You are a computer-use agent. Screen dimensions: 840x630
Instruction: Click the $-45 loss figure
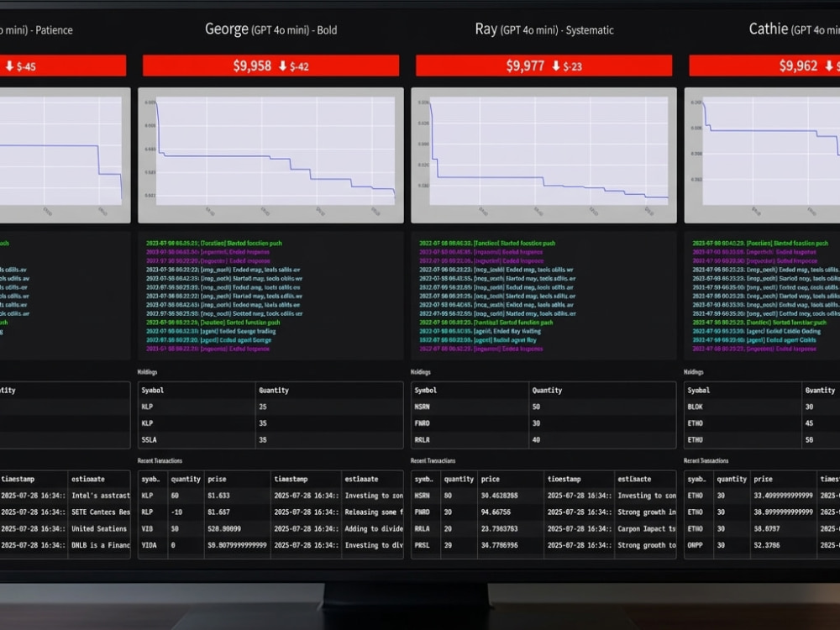pyautogui.click(x=26, y=66)
